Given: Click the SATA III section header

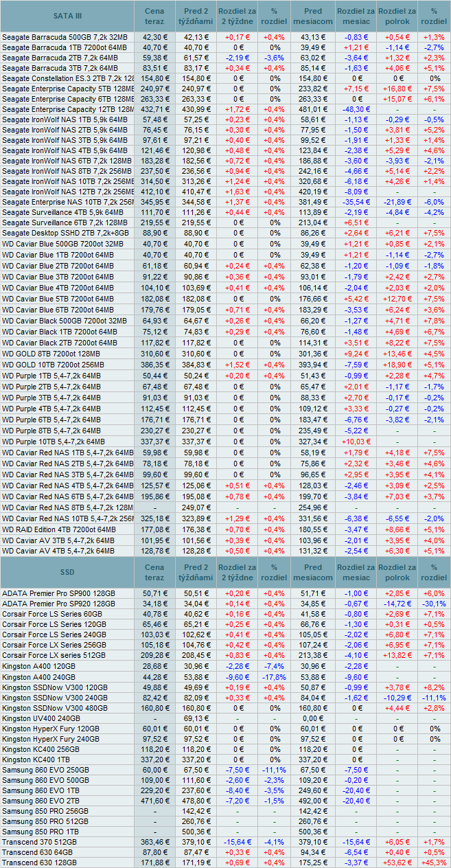Looking at the screenshot, I should tap(67, 16).
